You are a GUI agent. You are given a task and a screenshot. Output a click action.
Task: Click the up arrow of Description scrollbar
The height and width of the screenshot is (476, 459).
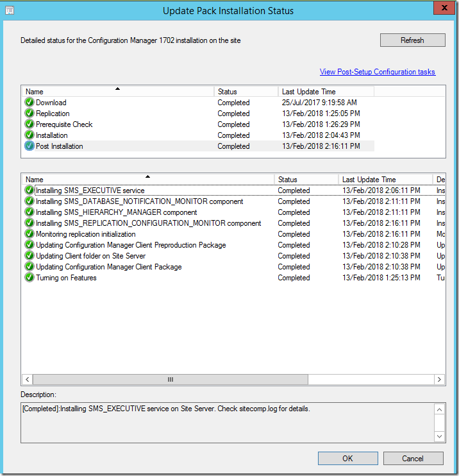click(439, 410)
